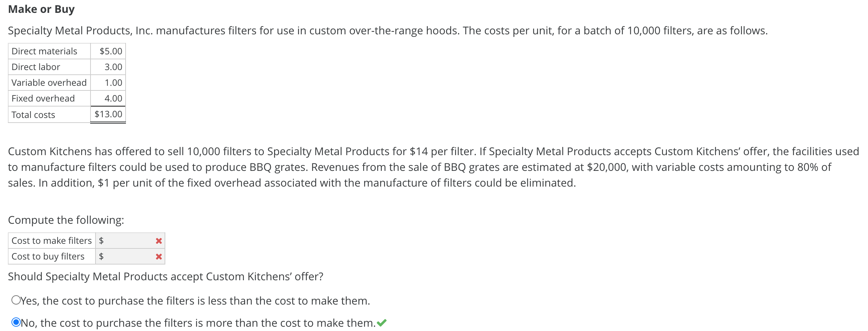Click the Cost to make filters label

point(52,241)
